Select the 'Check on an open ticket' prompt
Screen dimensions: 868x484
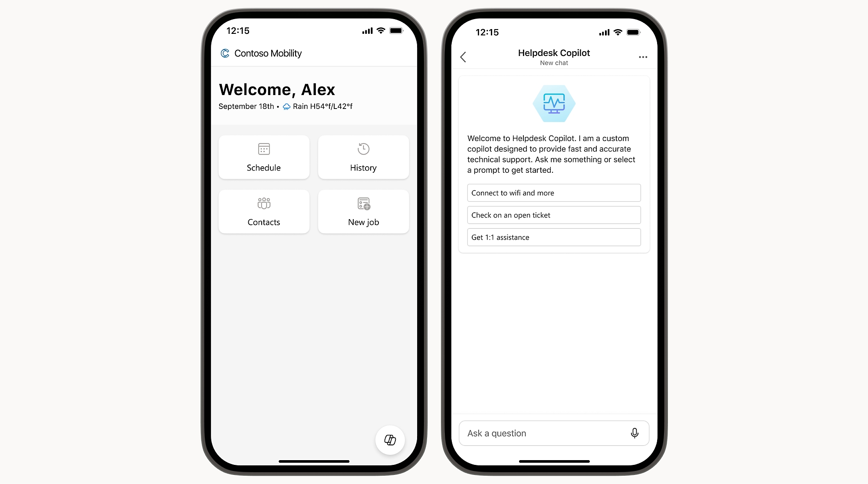pos(553,214)
